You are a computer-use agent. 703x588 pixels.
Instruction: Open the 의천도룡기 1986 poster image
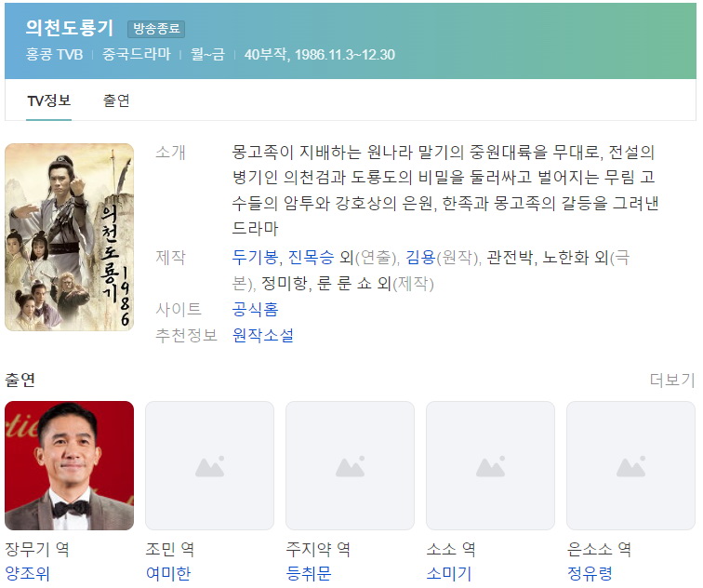coord(69,237)
